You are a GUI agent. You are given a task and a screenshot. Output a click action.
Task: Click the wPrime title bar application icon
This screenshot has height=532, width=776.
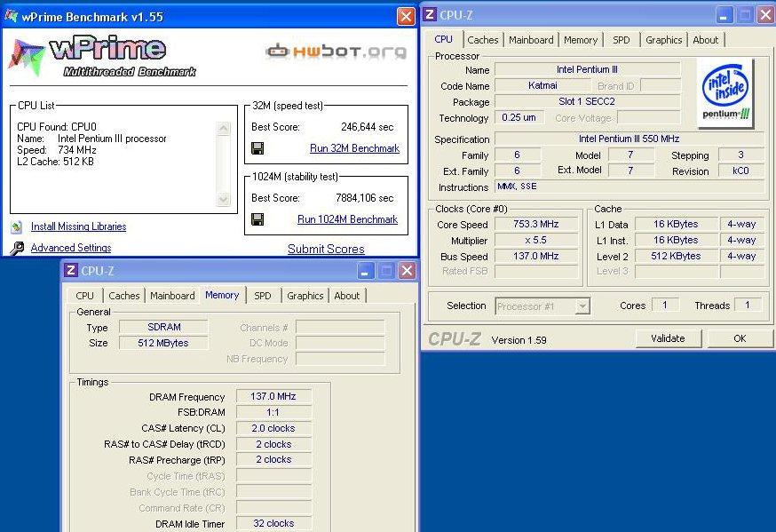click(11, 16)
